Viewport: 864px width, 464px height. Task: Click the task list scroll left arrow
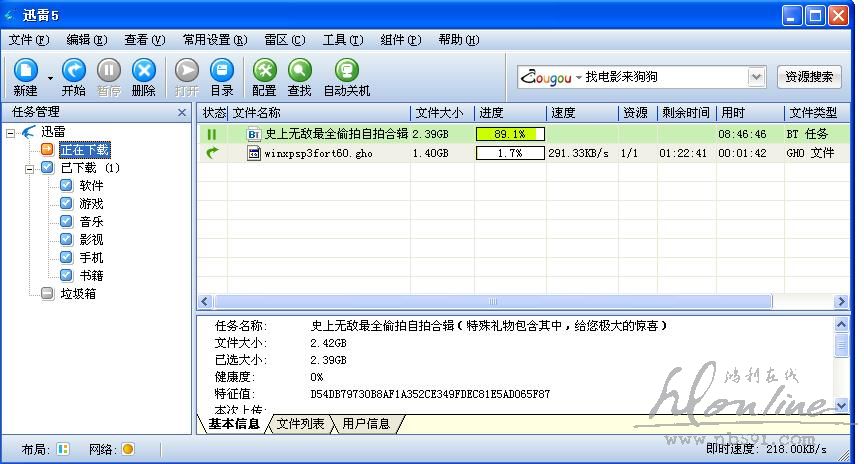click(x=205, y=301)
